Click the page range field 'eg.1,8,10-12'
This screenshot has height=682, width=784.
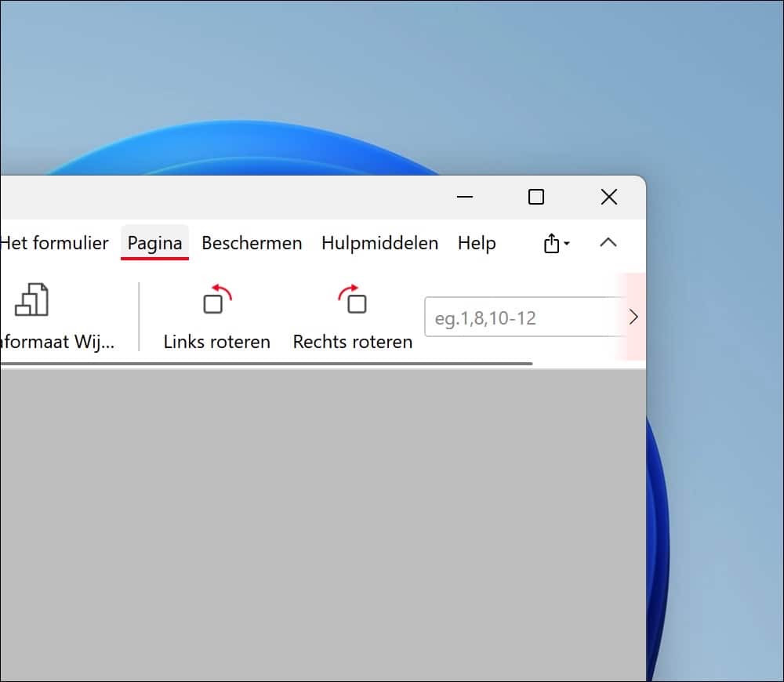(x=525, y=317)
